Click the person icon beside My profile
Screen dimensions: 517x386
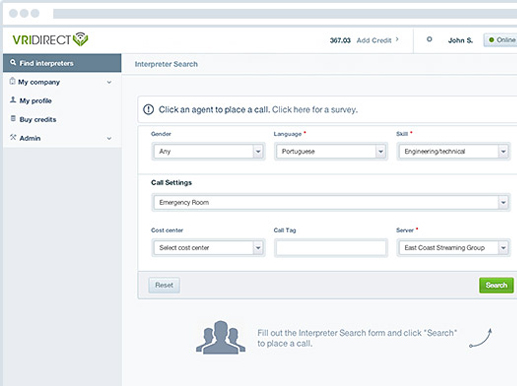(13, 100)
